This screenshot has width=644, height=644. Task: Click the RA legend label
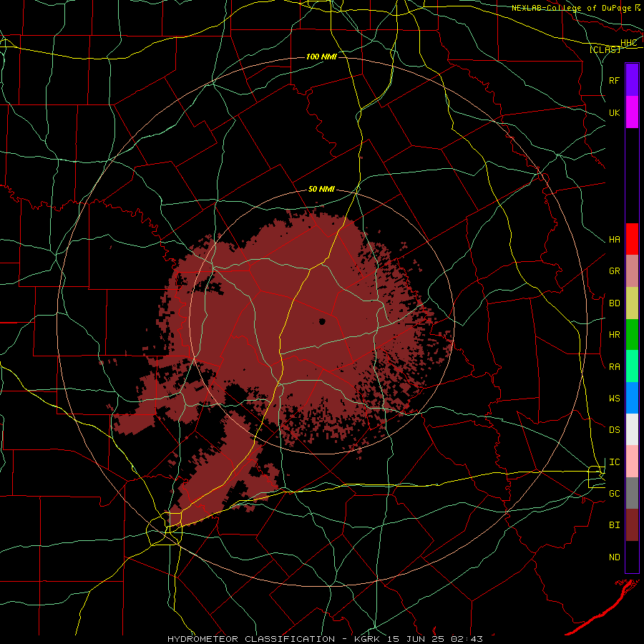(615, 367)
